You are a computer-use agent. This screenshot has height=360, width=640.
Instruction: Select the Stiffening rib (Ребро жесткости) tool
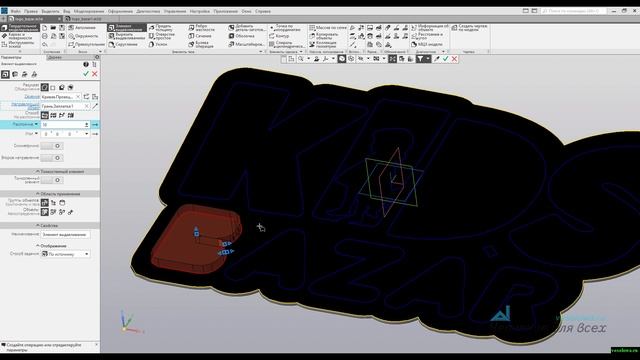click(x=202, y=28)
